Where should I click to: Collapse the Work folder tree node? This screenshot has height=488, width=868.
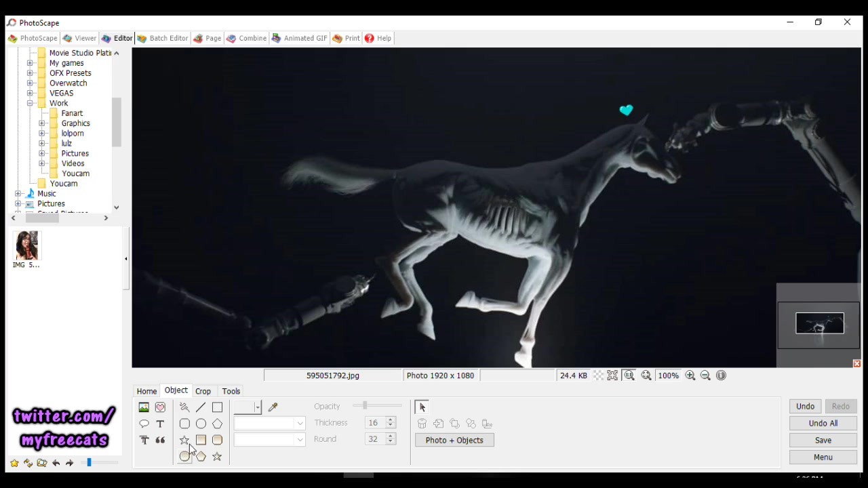point(30,104)
